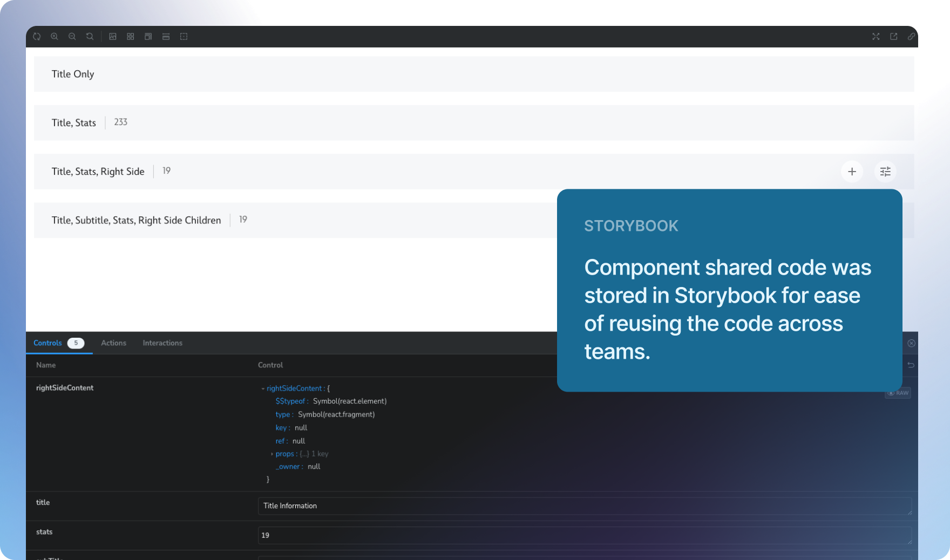
Task: Zoom in on the story canvas
Action: (55, 37)
